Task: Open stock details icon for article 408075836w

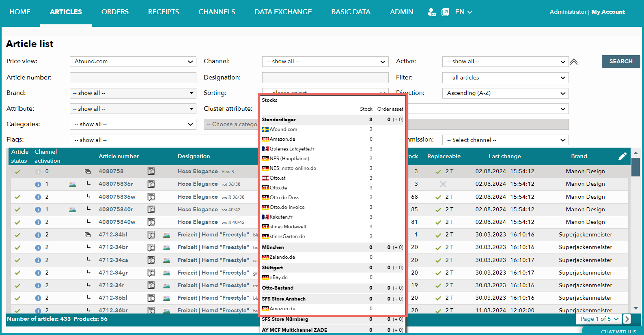Action: click(151, 197)
